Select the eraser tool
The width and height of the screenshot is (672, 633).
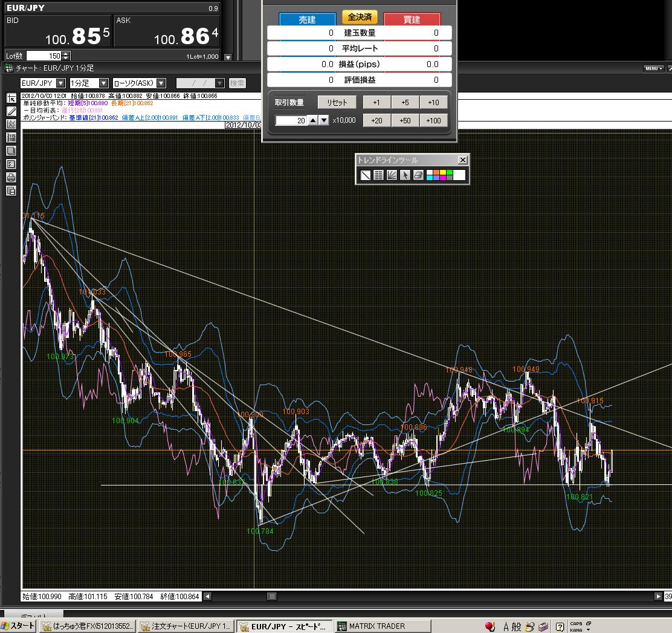point(418,175)
